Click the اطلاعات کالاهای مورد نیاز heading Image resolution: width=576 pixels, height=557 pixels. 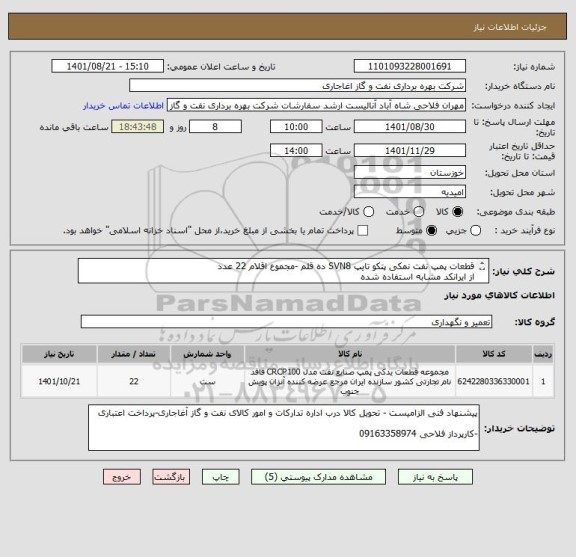pos(500,295)
